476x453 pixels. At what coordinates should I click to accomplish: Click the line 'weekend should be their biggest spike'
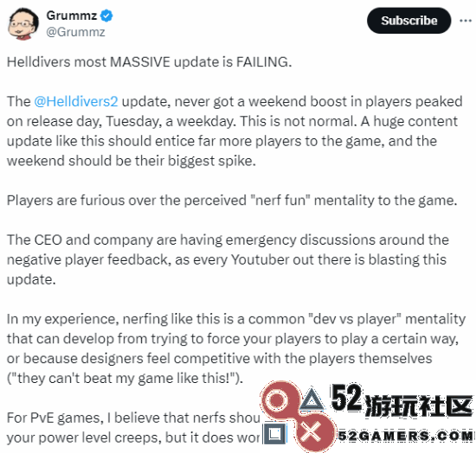click(132, 161)
